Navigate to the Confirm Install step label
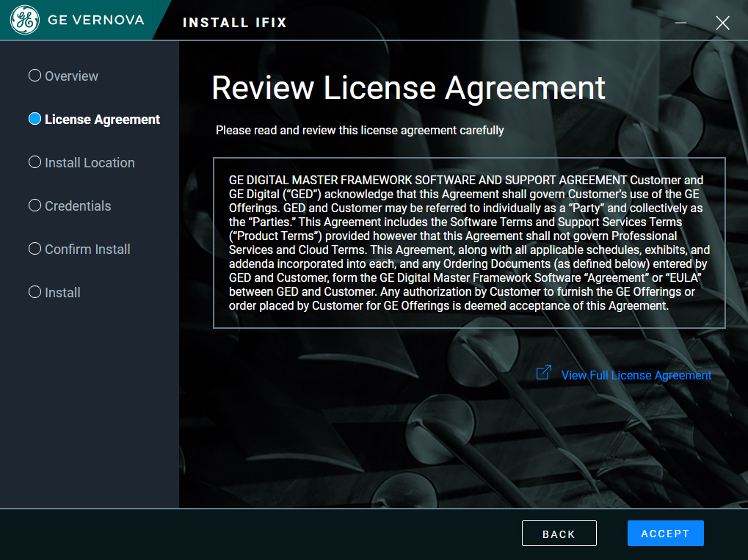 (x=87, y=250)
